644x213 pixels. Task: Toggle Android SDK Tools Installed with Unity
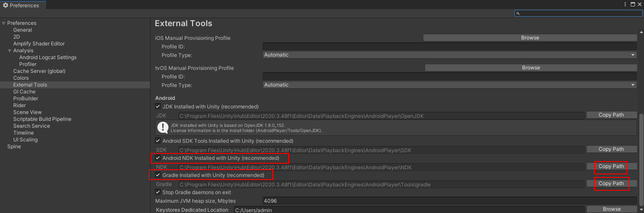pyautogui.click(x=158, y=141)
